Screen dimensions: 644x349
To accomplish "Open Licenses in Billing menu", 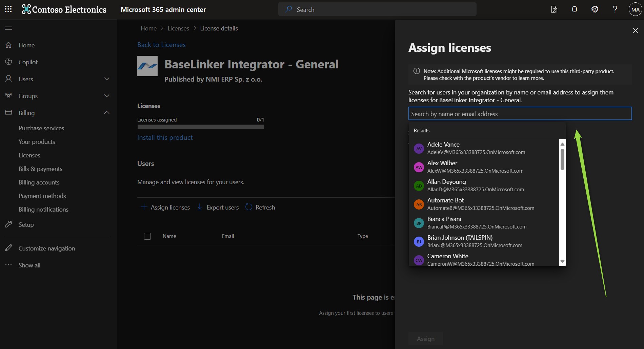I will (29, 155).
